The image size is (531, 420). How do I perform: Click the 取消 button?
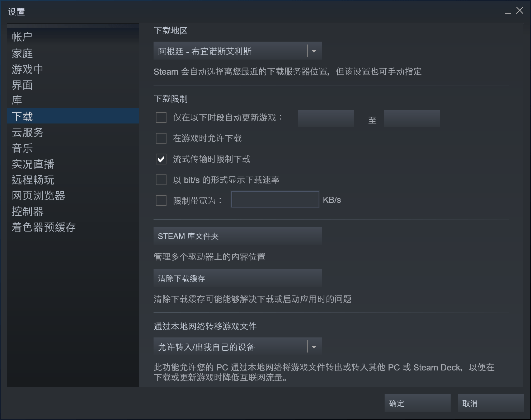tap(491, 403)
